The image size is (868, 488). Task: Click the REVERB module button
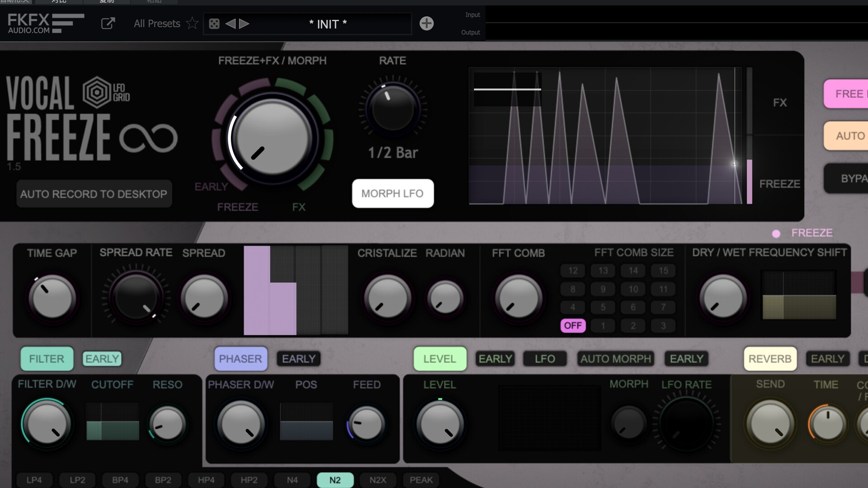point(769,359)
